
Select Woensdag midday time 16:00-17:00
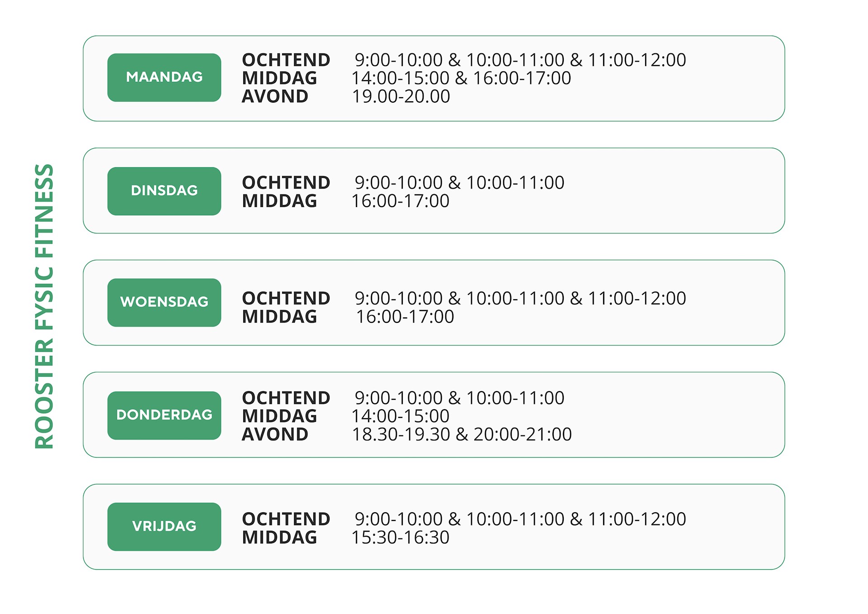[x=405, y=316]
